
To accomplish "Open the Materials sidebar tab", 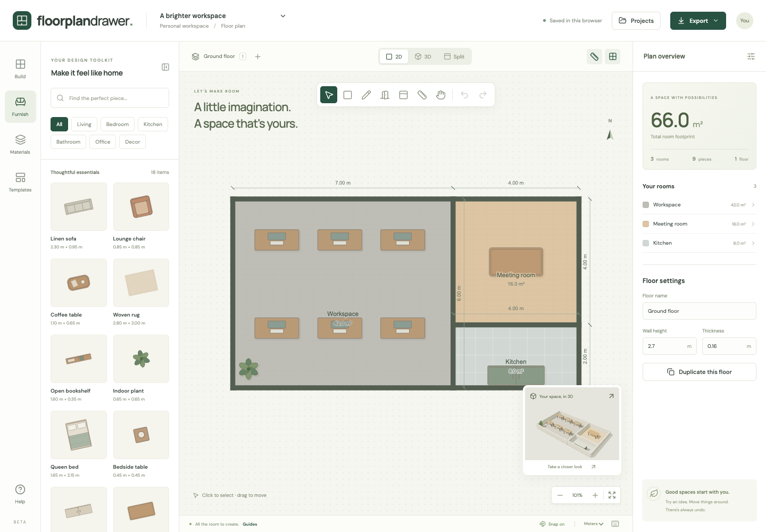I will [x=20, y=145].
